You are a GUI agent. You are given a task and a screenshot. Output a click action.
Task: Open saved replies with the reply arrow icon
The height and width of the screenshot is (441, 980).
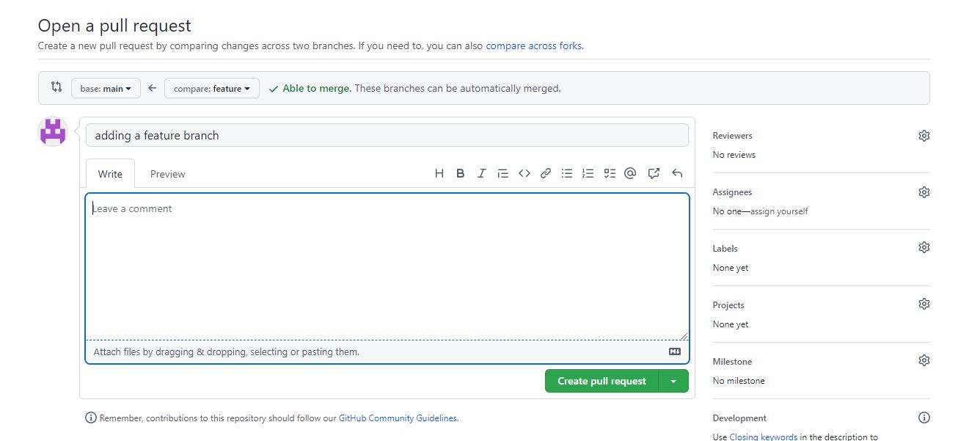pos(677,174)
